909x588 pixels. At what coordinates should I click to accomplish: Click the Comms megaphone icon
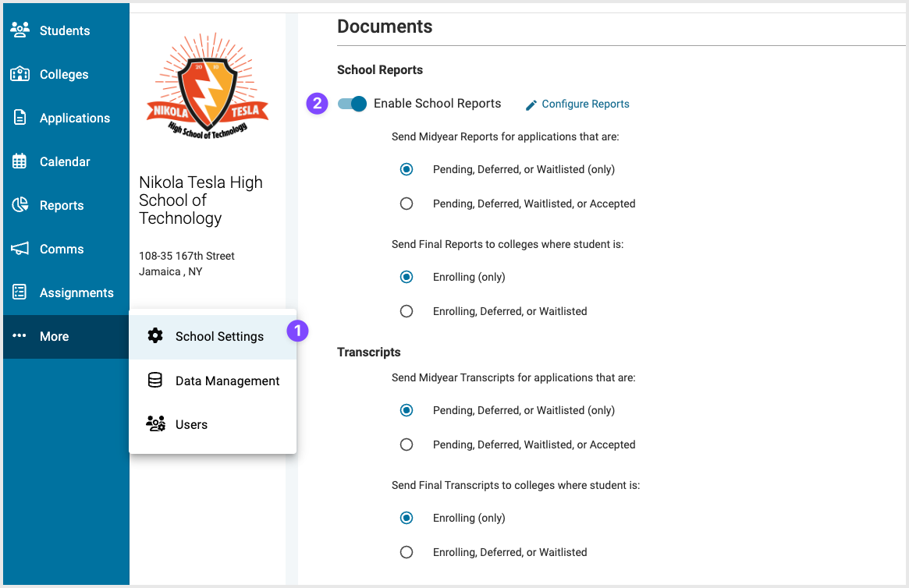click(20, 249)
